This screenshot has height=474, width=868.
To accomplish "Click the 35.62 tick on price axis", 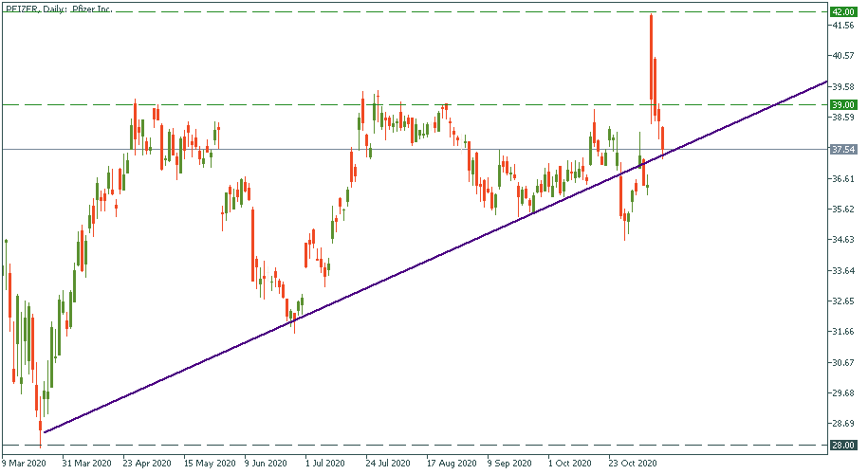I will 842,209.
